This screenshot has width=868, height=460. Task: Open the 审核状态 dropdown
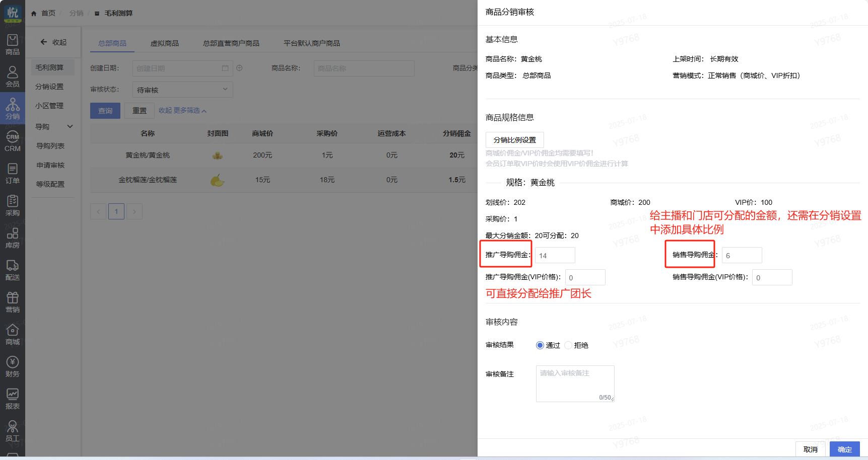pyautogui.click(x=182, y=90)
